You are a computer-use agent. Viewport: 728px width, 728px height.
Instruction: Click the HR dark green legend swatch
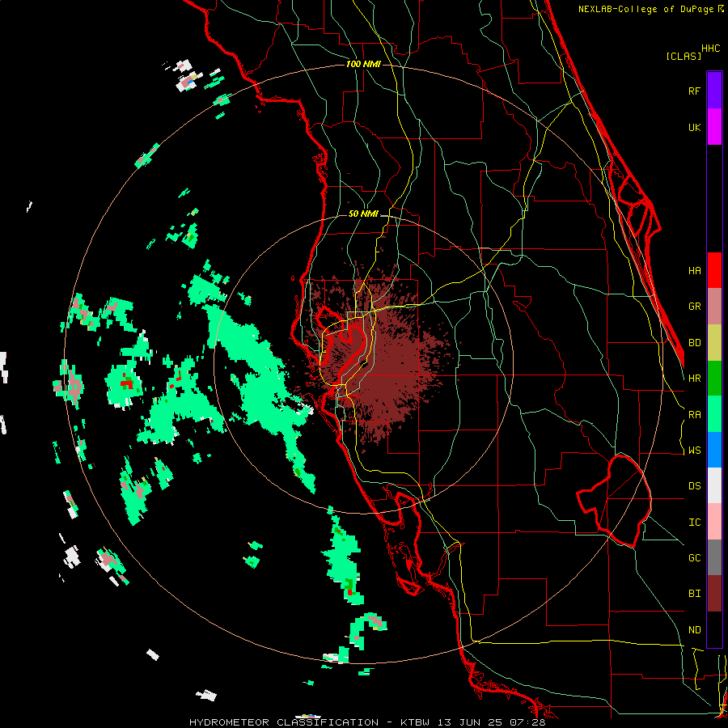[x=714, y=379]
